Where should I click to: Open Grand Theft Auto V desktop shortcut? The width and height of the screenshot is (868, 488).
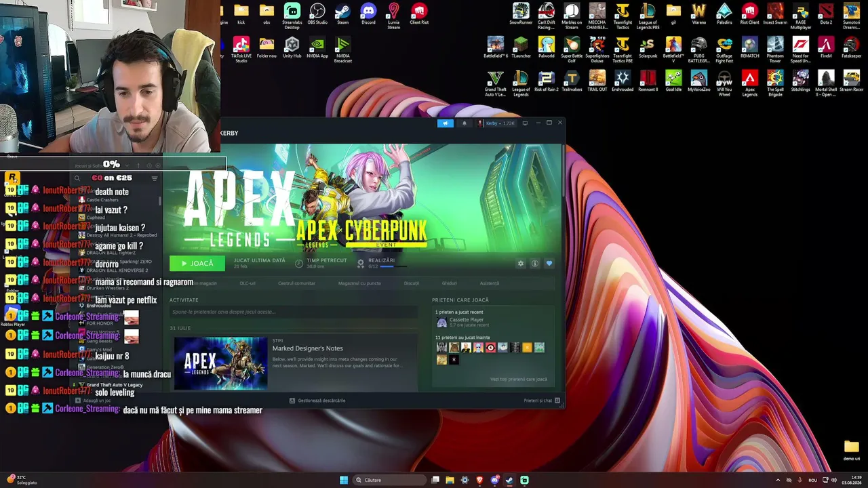[x=496, y=84]
